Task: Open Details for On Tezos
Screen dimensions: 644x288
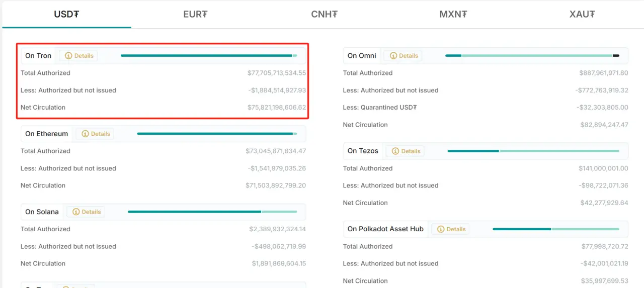Action: pyautogui.click(x=406, y=151)
